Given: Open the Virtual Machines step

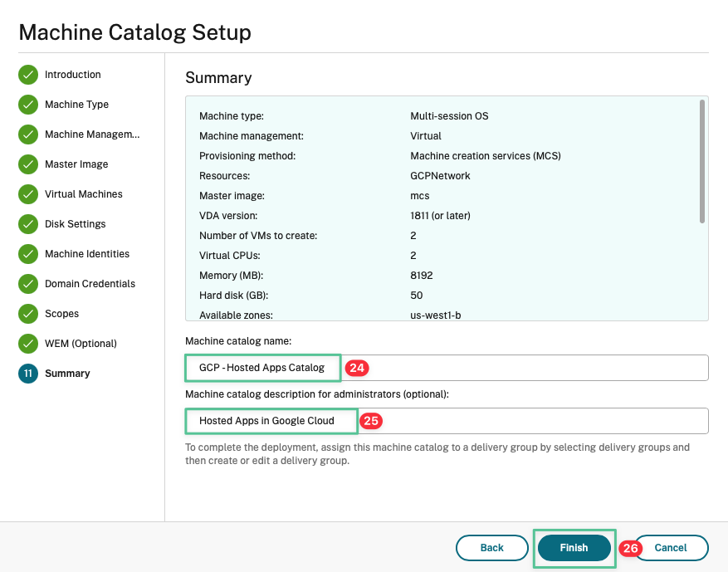Looking at the screenshot, I should coord(83,194).
